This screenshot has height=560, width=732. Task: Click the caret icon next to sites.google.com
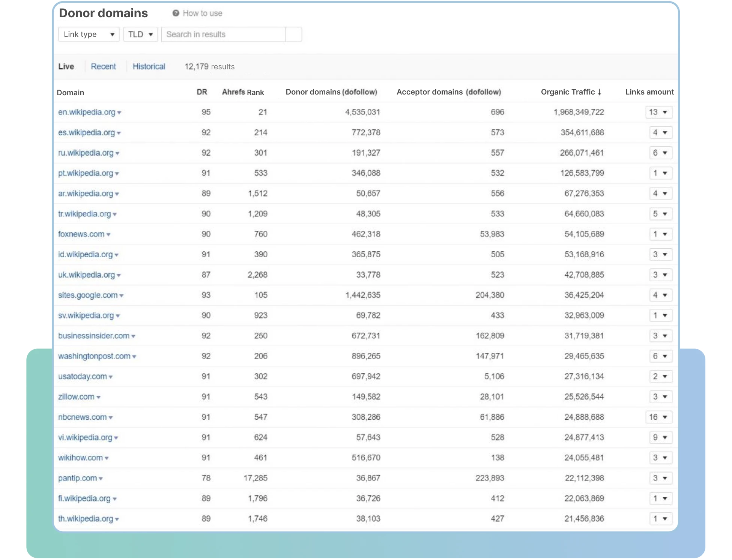coord(122,296)
